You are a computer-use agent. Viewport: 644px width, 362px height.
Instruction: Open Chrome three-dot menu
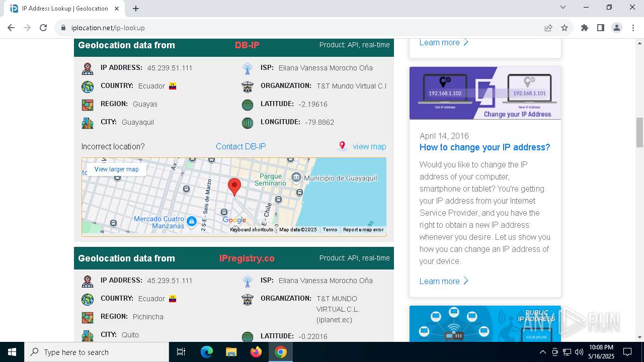tap(633, 28)
